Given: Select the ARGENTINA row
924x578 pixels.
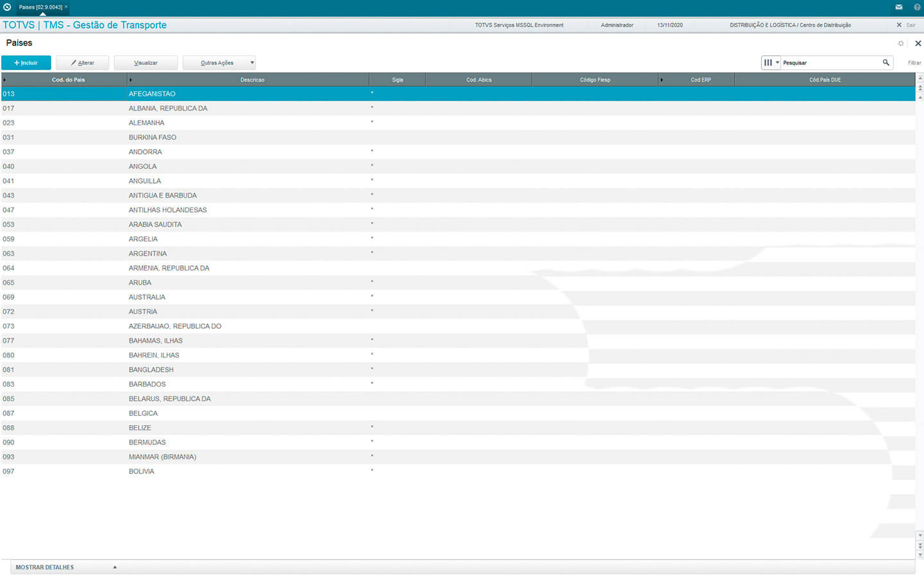Looking at the screenshot, I should [x=148, y=254].
